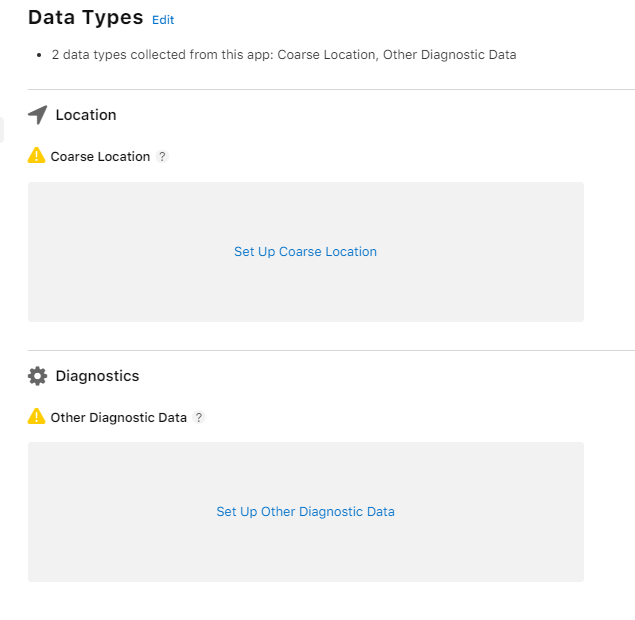Screen dimensions: 635x620
Task: Open the help tooltip for Coarse Location
Action: point(162,156)
